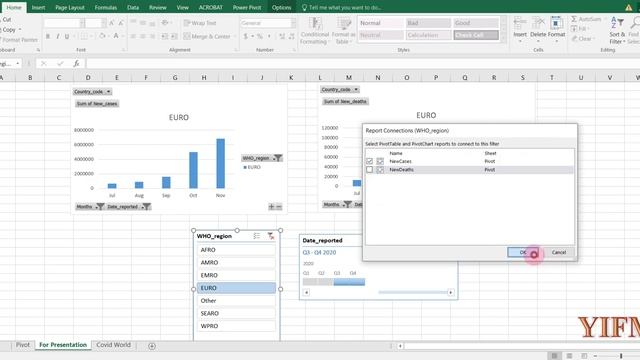Check the NewDeaths pivot table checkbox
This screenshot has width=640, height=360.
tap(369, 169)
